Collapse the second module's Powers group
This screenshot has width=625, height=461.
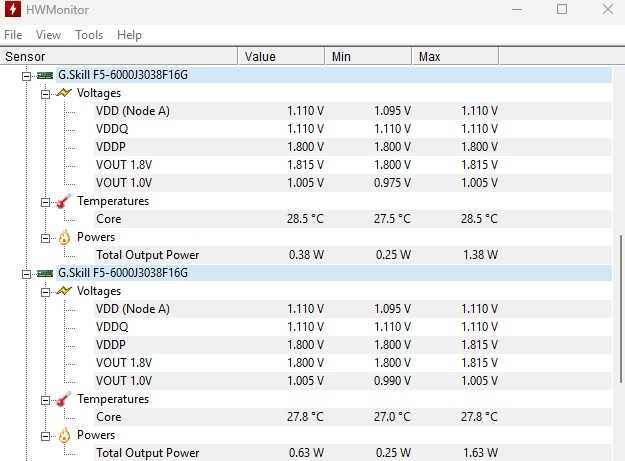click(45, 436)
